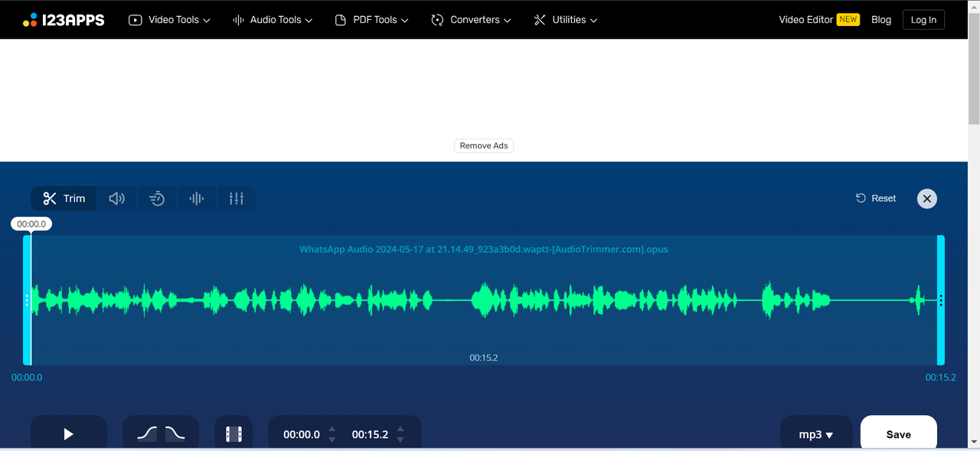Expand the Converters menu
The width and height of the screenshot is (980, 451).
(x=471, y=20)
